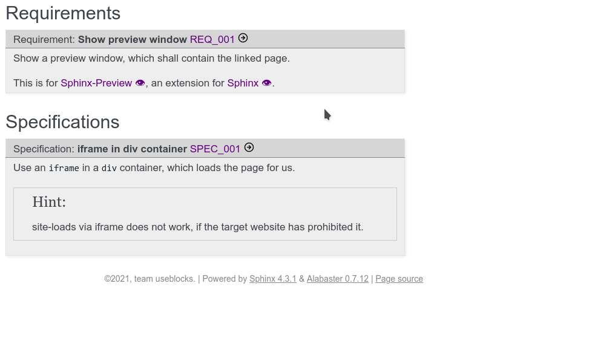The image size is (595, 364).
Task: Open the REQ_001 requirement link
Action: coord(212,39)
